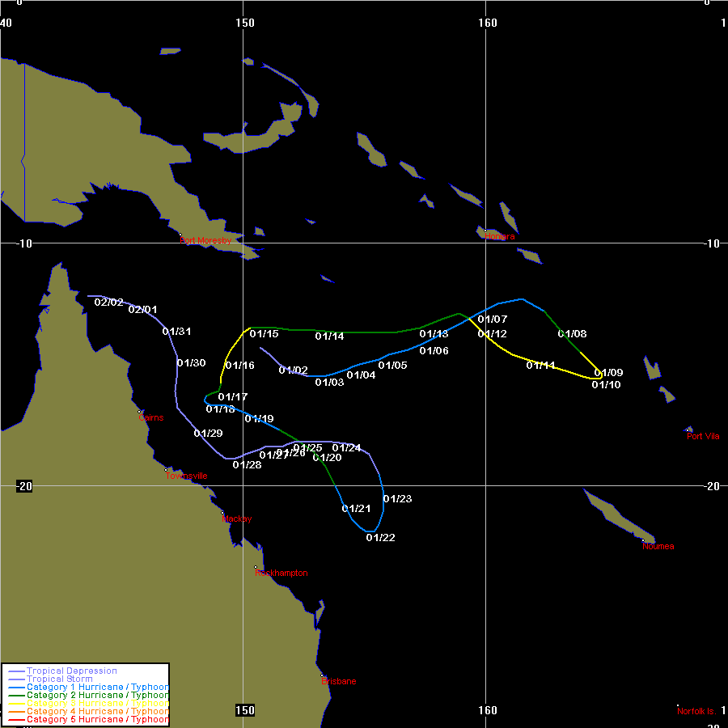Image resolution: width=728 pixels, height=728 pixels.
Task: Select the Honiara city label
Action: point(500,236)
